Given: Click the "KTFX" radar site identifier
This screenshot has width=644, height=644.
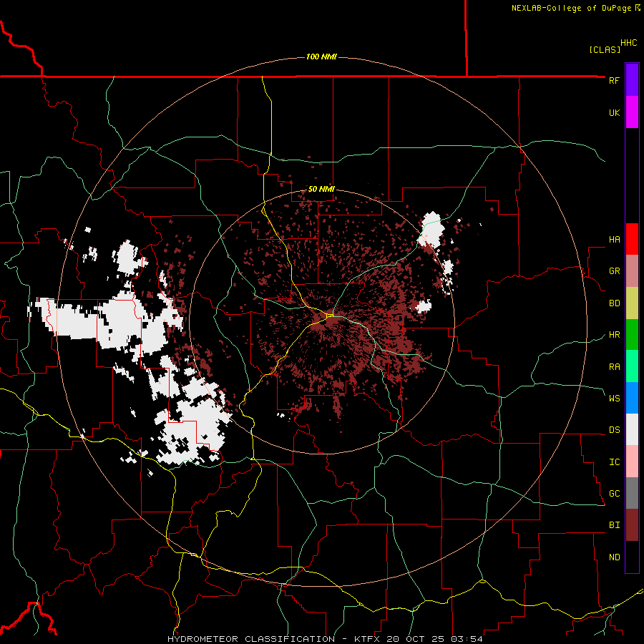Looking at the screenshot, I should click(366, 639).
